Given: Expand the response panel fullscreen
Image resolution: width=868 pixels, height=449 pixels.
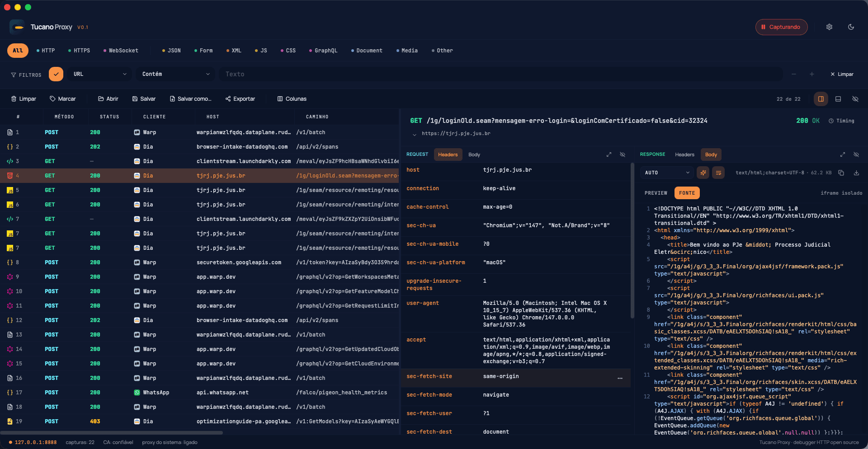Looking at the screenshot, I should (843, 154).
